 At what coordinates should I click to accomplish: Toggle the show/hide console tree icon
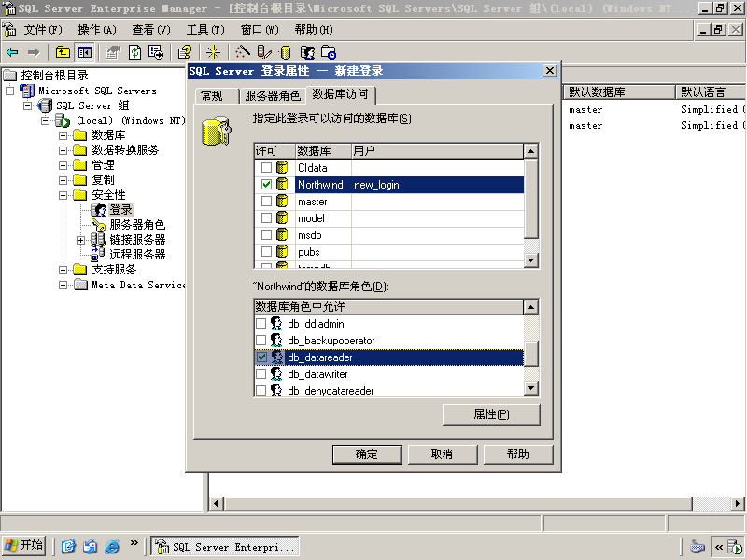[x=85, y=52]
